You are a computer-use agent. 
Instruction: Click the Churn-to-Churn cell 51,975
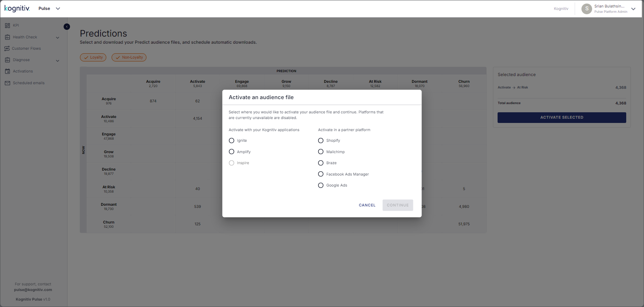(464, 224)
